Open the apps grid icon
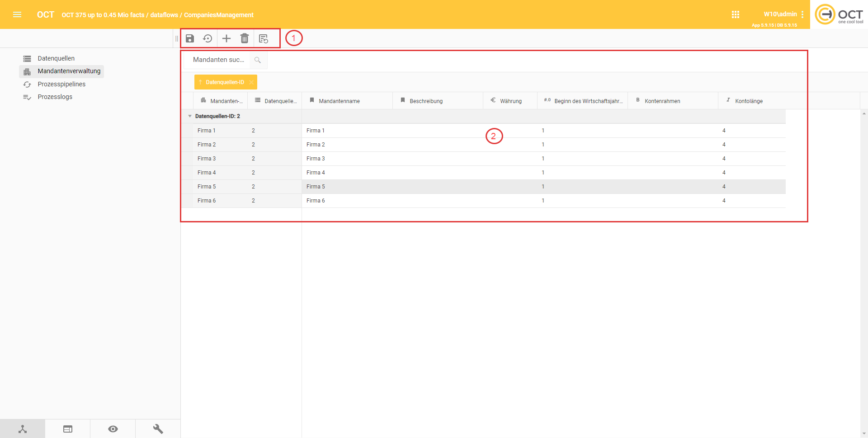Image resolution: width=868 pixels, height=438 pixels. [x=736, y=14]
